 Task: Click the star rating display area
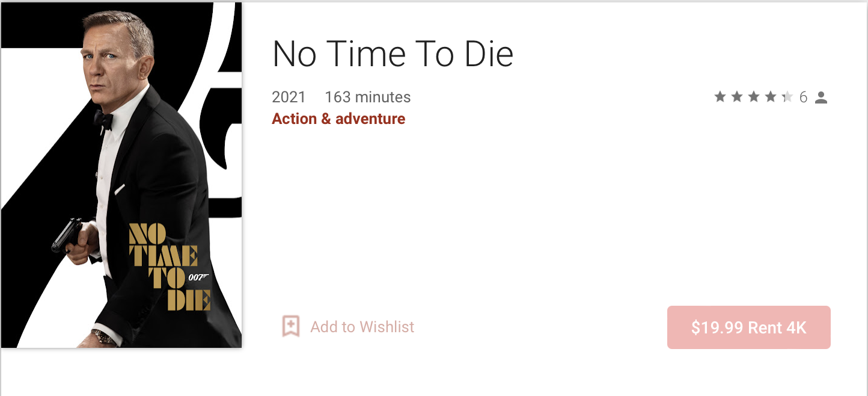[x=754, y=96]
